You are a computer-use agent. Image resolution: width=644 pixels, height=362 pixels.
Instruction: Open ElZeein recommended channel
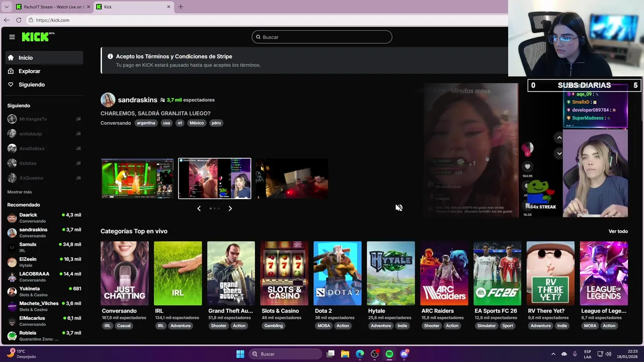tap(44, 262)
